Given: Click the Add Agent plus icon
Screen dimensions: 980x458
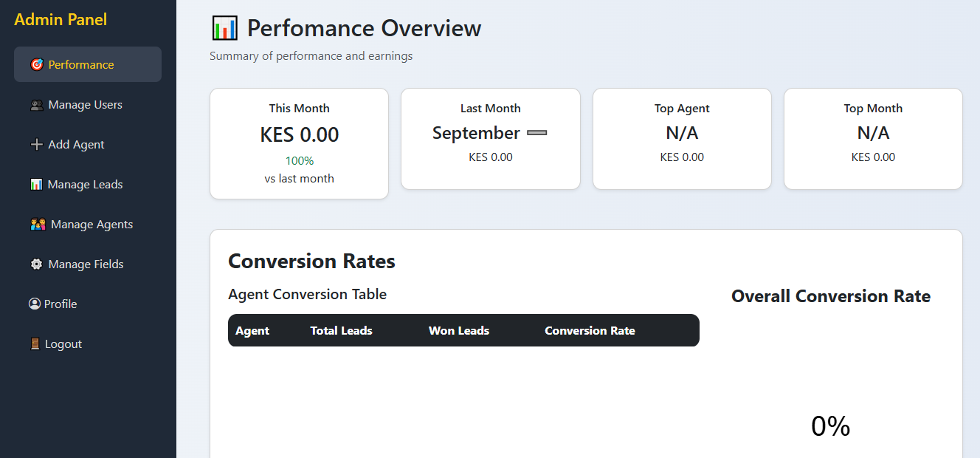Looking at the screenshot, I should (x=36, y=145).
